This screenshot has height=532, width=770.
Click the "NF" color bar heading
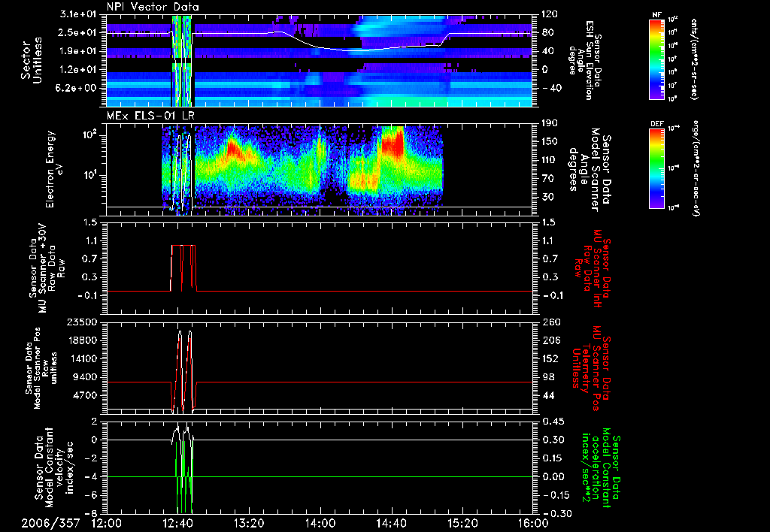(x=656, y=15)
